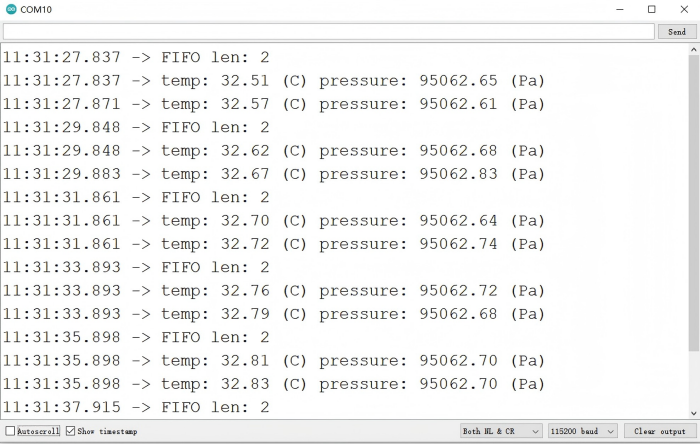Click the vertical scrollbar thumb
The image size is (700, 444).
coord(694,200)
